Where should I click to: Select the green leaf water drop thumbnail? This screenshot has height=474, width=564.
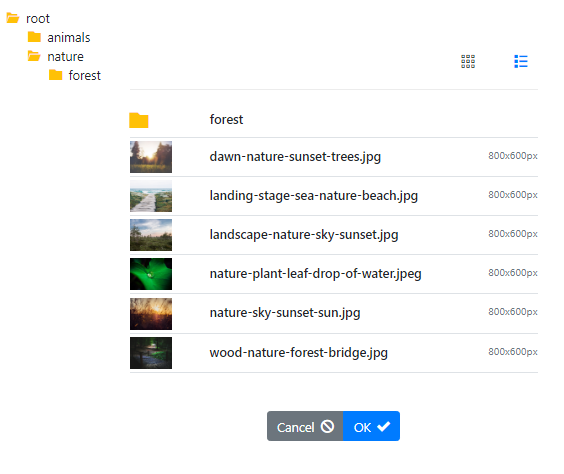coord(151,274)
